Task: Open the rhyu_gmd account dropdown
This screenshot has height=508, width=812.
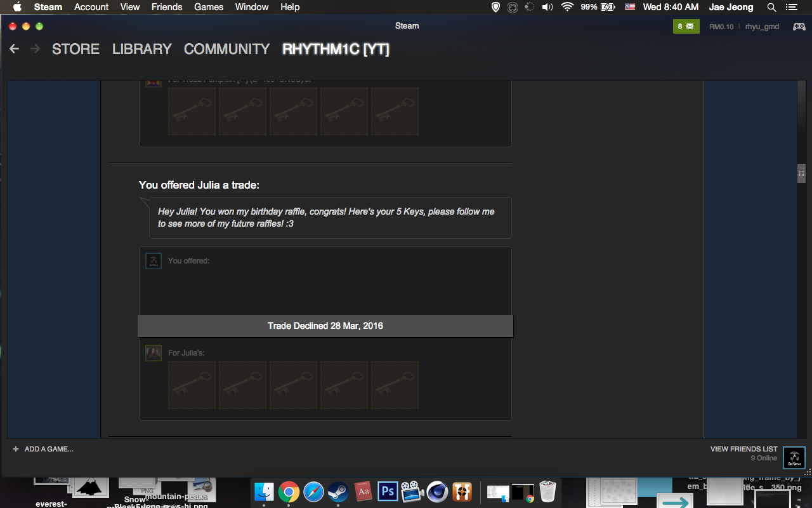Action: coord(762,27)
